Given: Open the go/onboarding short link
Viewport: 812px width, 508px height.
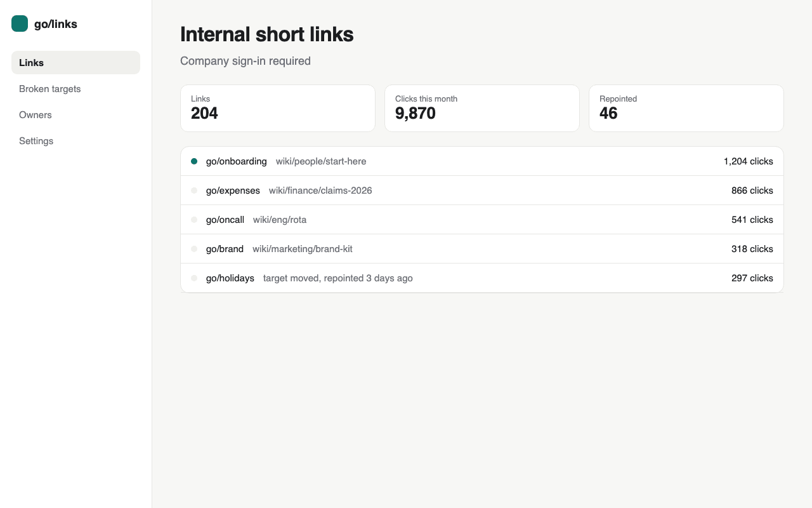Looking at the screenshot, I should pyautogui.click(x=236, y=161).
